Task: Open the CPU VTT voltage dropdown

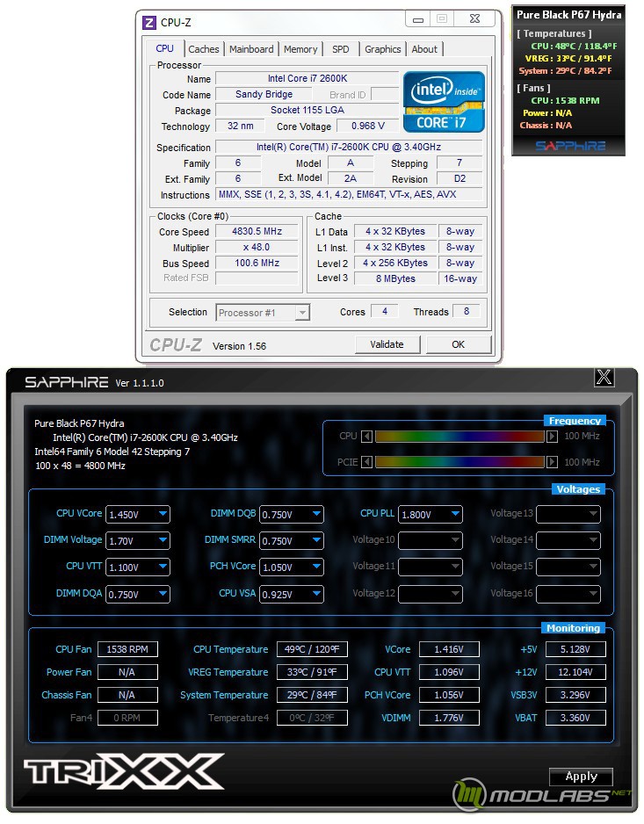Action: coord(138,567)
